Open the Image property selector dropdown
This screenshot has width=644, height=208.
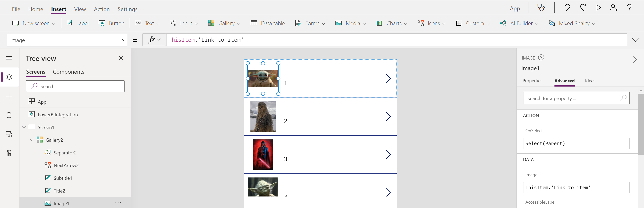point(124,40)
